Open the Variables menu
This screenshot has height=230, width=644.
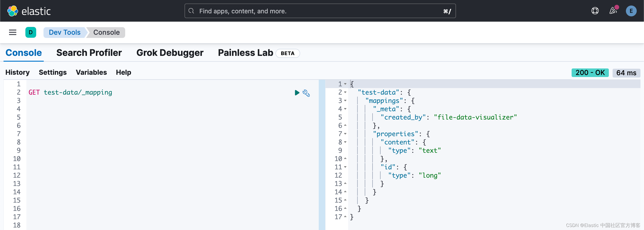click(91, 72)
